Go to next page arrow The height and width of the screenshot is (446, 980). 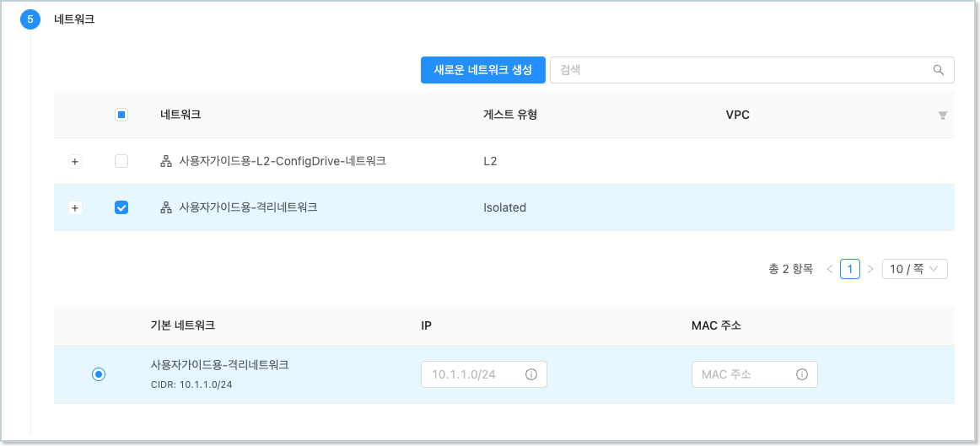tap(870, 269)
